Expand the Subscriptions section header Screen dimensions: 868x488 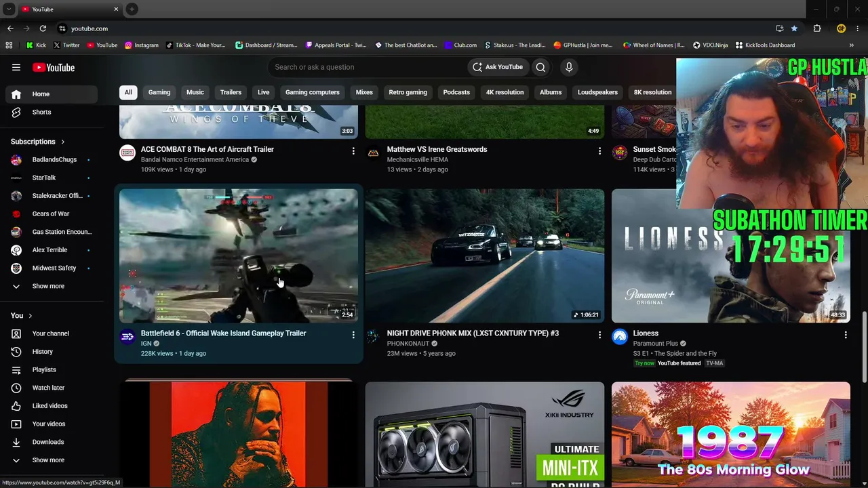38,142
